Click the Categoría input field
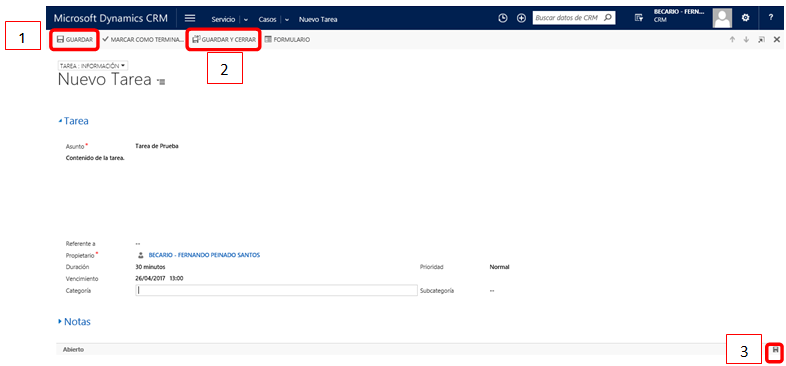The height and width of the screenshot is (366, 786). point(276,290)
